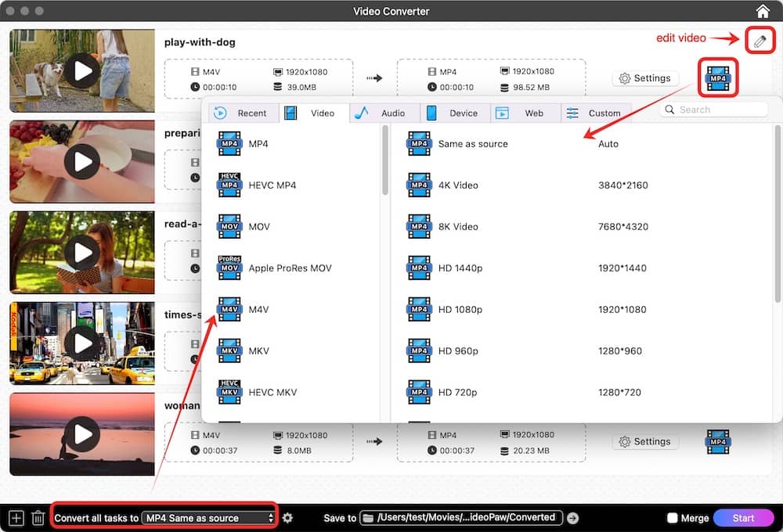Open Settings for the play-with-dog task
Screen dimensions: 783x532
click(645, 77)
